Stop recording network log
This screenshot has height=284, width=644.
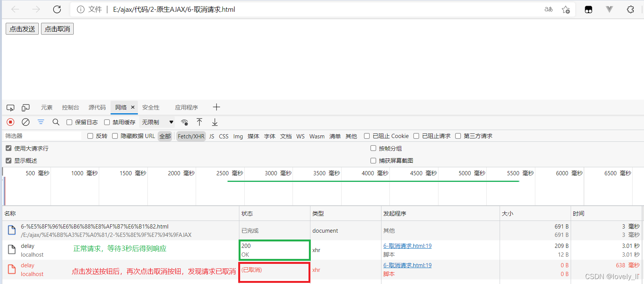point(11,122)
